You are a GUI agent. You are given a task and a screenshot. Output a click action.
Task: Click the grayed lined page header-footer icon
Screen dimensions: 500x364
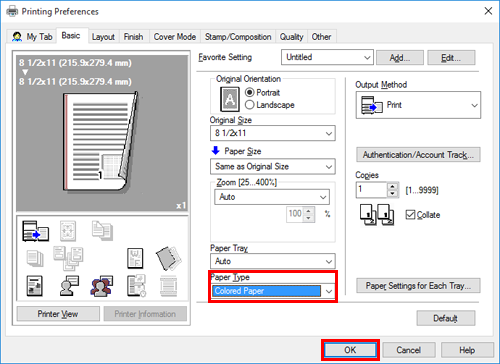point(168,286)
